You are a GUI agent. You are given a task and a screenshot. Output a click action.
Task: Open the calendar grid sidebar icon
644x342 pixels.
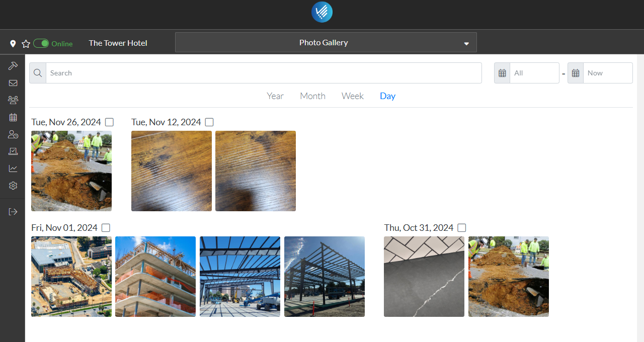tap(13, 117)
